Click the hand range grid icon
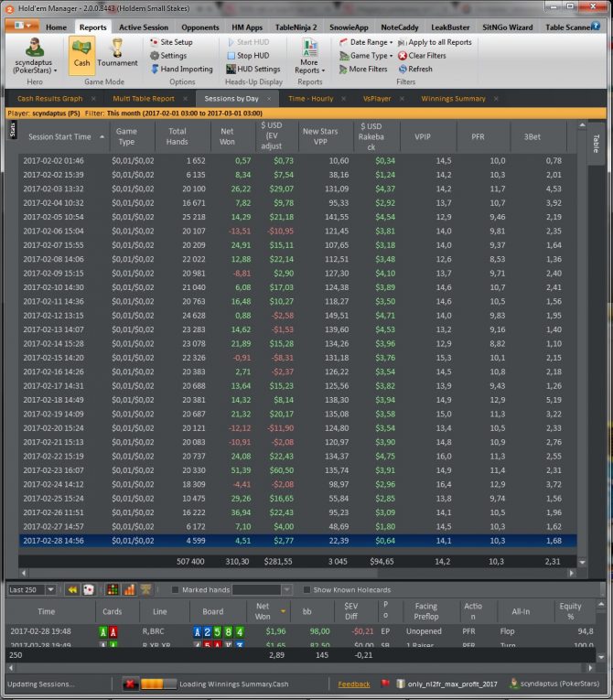 coord(113,589)
